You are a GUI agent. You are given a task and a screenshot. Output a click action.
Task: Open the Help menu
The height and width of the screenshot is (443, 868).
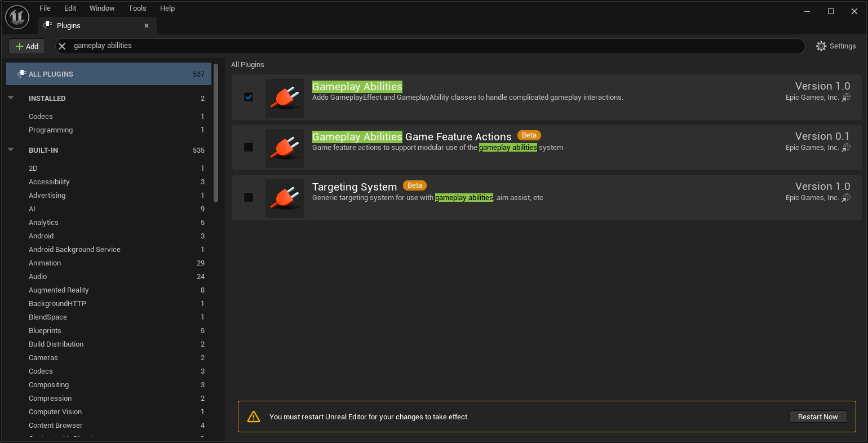[167, 8]
